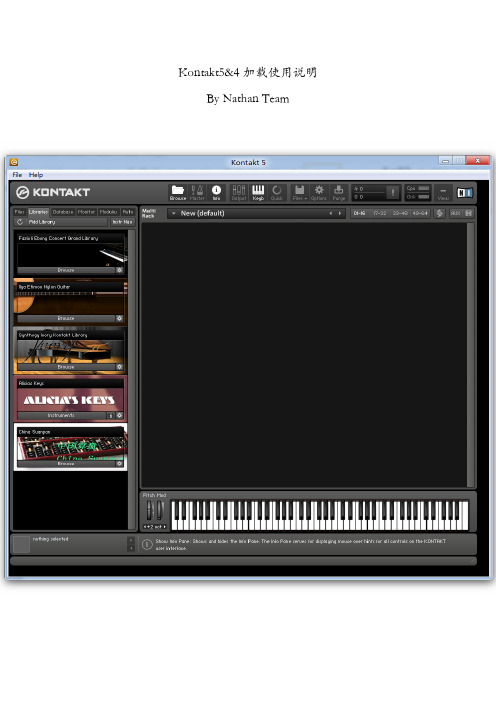Open settings gear for China Suanpan library
Viewport: 496px width, 702px height.
pos(120,464)
